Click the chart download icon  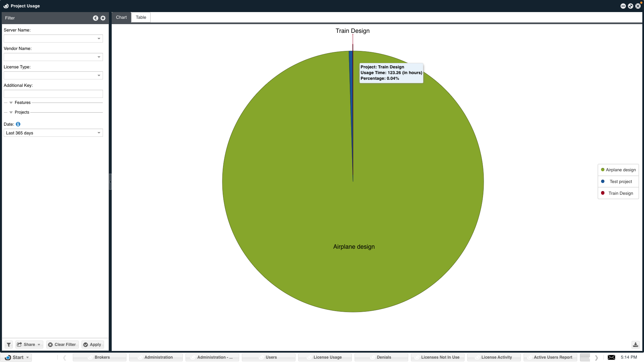point(635,345)
